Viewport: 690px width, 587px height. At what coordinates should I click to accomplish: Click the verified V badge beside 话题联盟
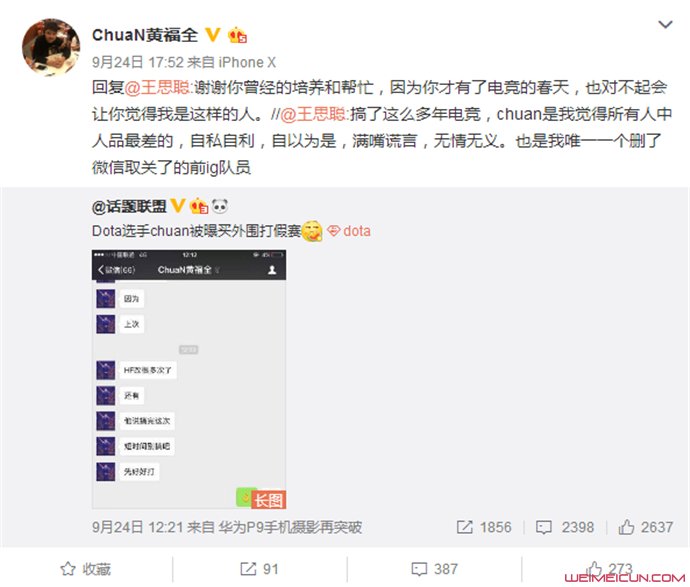(x=177, y=205)
